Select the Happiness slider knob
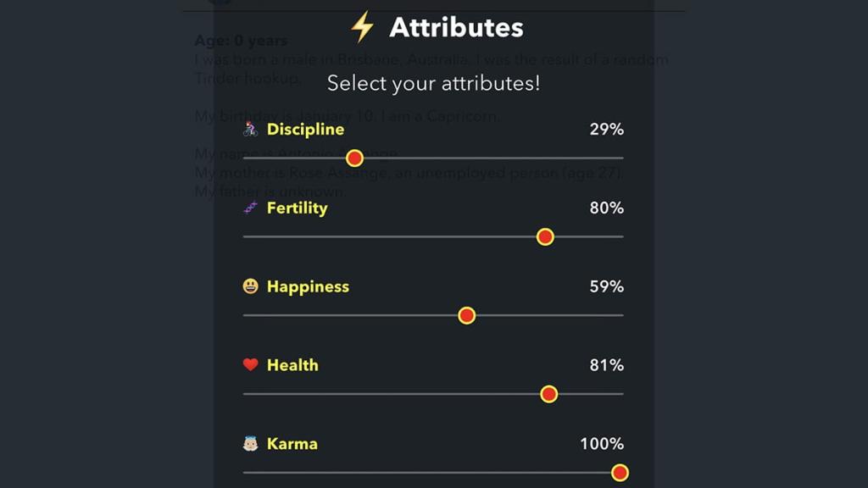868x488 pixels. pyautogui.click(x=466, y=315)
